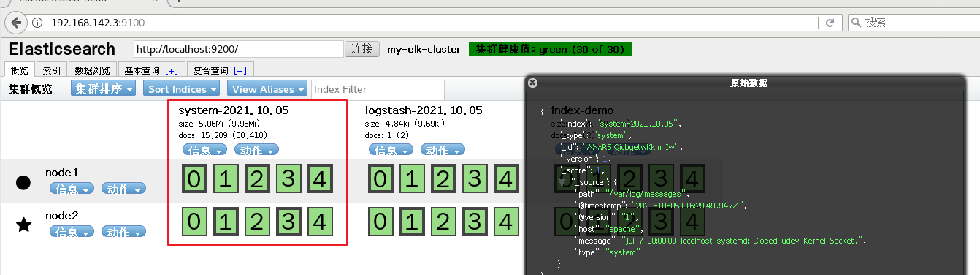Image resolution: width=980 pixels, height=275 pixels.
Task: Switch to the 概览 tab
Action: 19,70
